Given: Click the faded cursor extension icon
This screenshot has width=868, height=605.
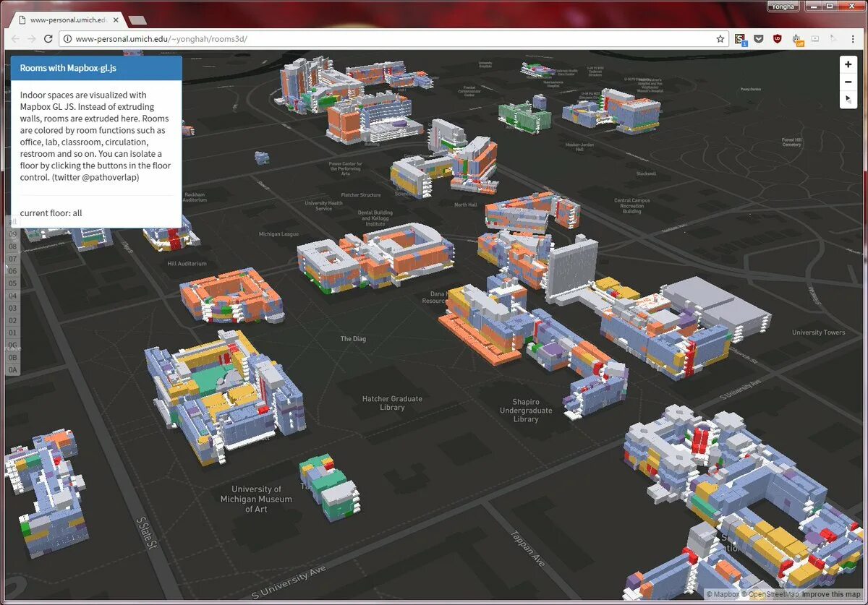Looking at the screenshot, I should pos(833,39).
